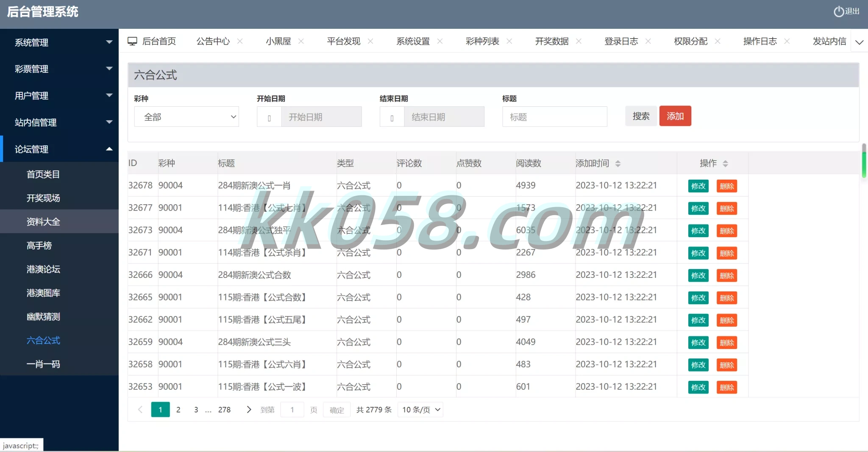Open 开奖现场 in the sidebar
The width and height of the screenshot is (868, 452).
click(x=59, y=198)
